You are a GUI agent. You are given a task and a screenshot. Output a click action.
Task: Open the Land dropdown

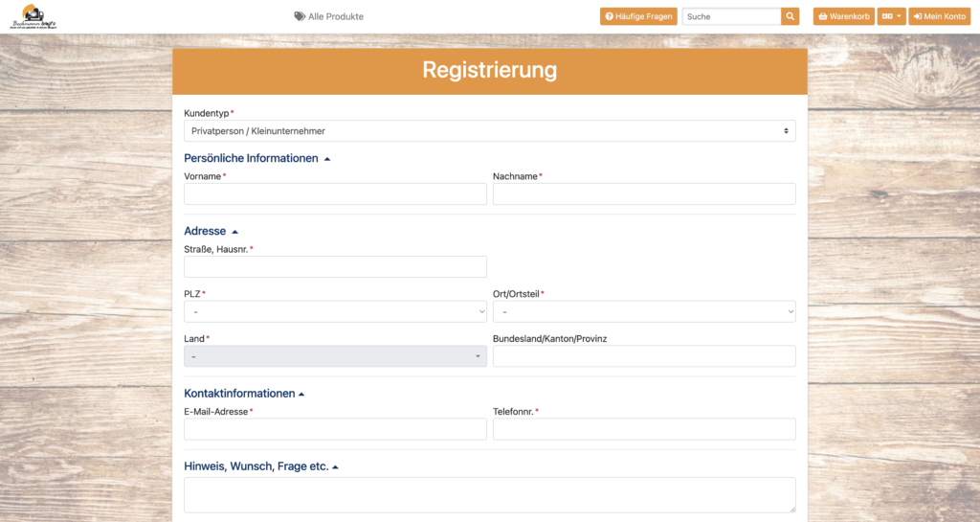coord(335,356)
